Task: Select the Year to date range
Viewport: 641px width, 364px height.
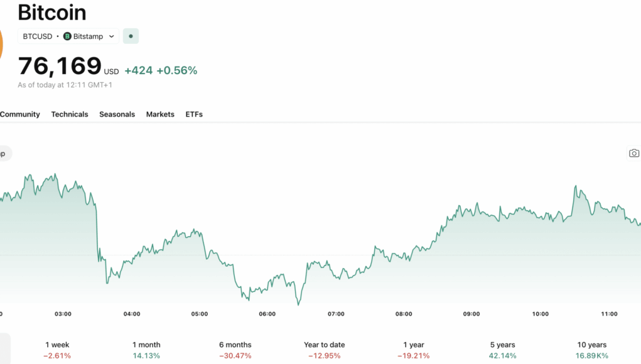Action: 325,350
